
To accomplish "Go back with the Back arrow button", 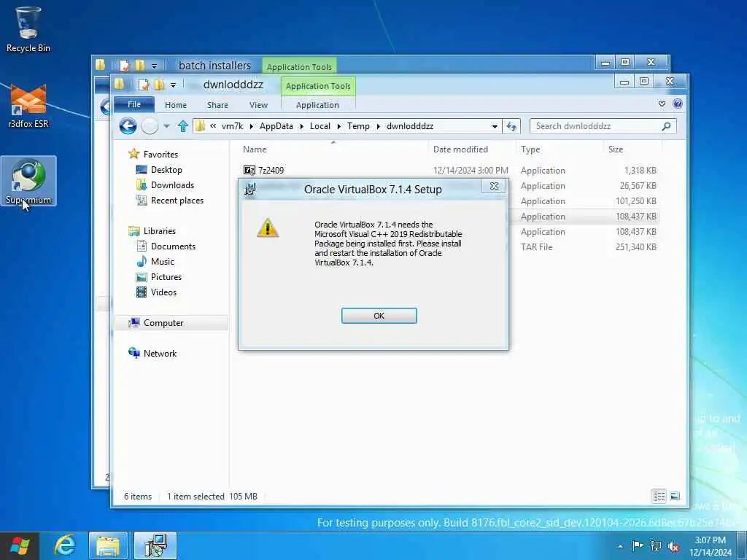I will point(128,126).
